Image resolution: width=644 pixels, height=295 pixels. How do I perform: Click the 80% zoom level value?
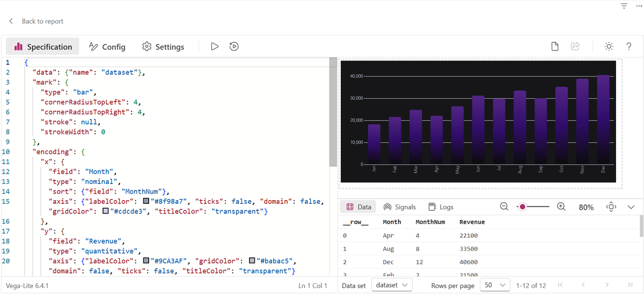tap(586, 207)
